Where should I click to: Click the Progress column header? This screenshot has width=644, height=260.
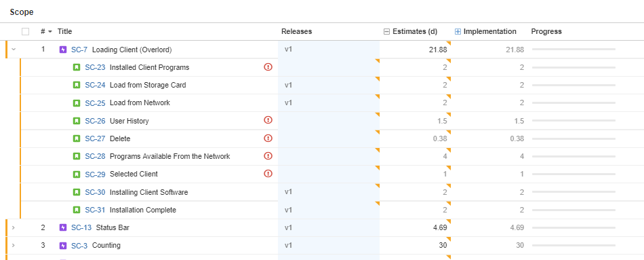coord(546,31)
